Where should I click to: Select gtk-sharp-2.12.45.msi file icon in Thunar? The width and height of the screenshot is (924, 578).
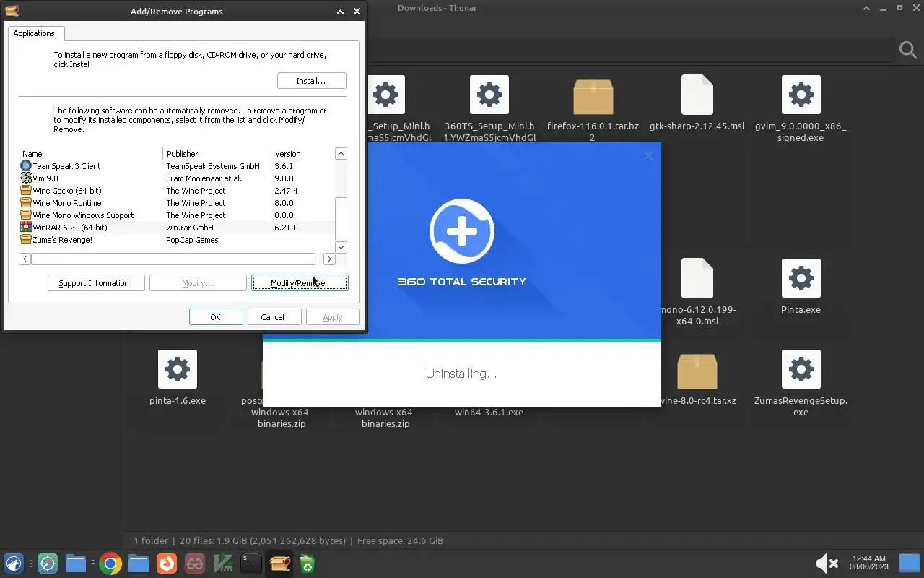click(x=697, y=95)
